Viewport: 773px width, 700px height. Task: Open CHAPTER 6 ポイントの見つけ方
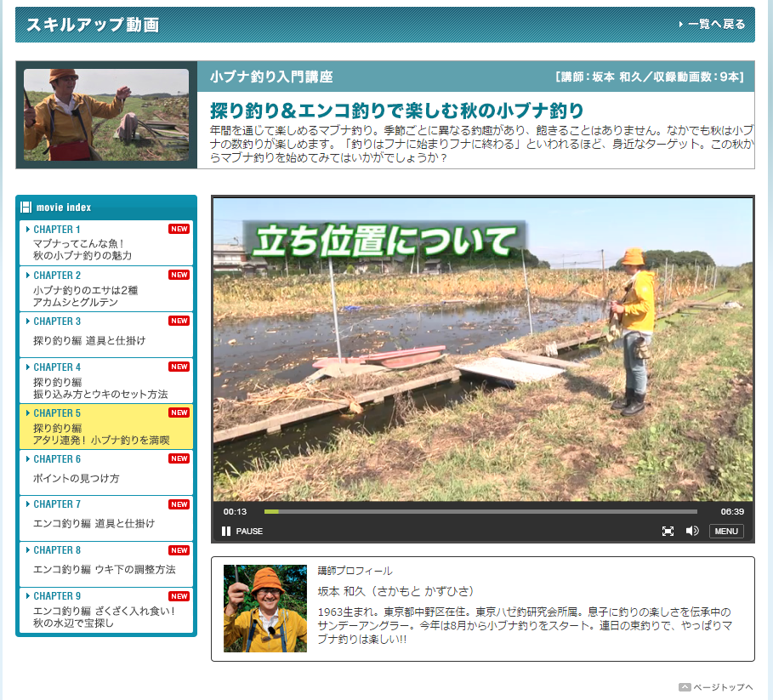106,472
